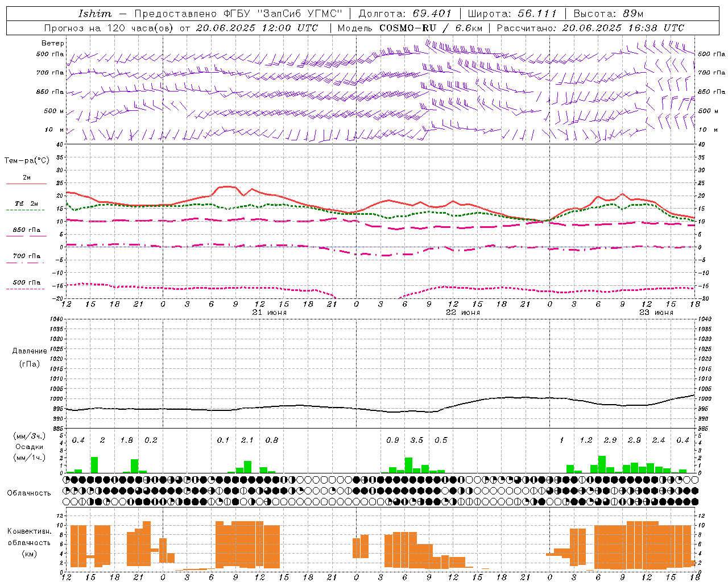Select forecast start "20.06.2025 12:00 UTC"
The height and width of the screenshot is (582, 728).
click(x=257, y=28)
